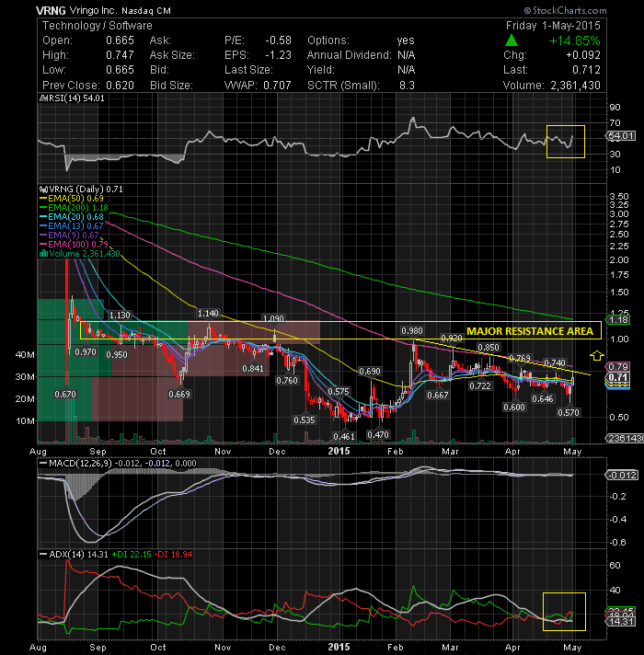Select the EMA(9) 0.67 legend entry
Screen dimensions: 644x655
click(69, 236)
